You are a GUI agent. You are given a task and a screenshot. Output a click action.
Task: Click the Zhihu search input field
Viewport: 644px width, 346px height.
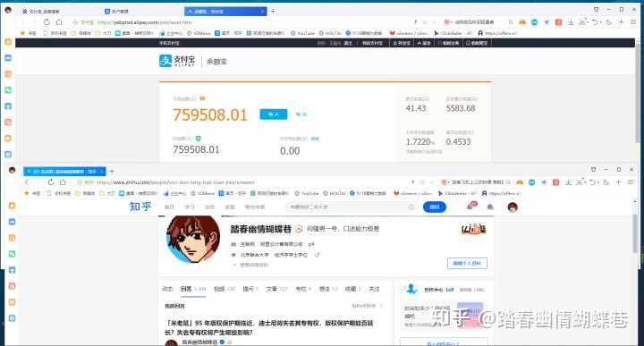pyautogui.click(x=352, y=207)
